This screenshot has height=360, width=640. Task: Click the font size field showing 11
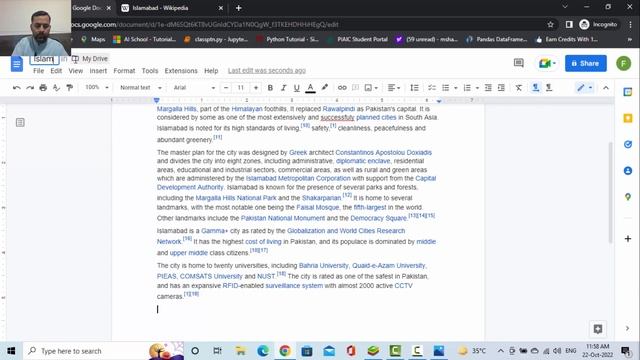(x=240, y=88)
